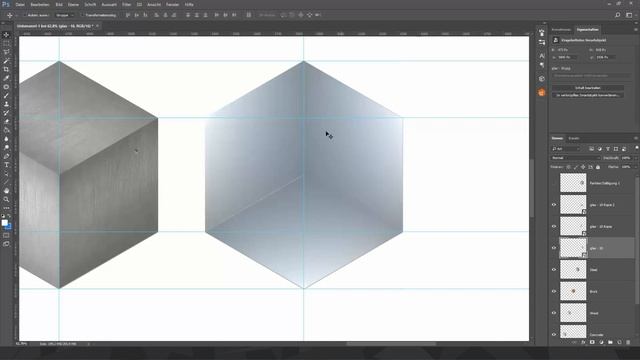Click the auto-align layers icon in options bar
This screenshot has height=360, width=640.
pyautogui.click(x=249, y=15)
